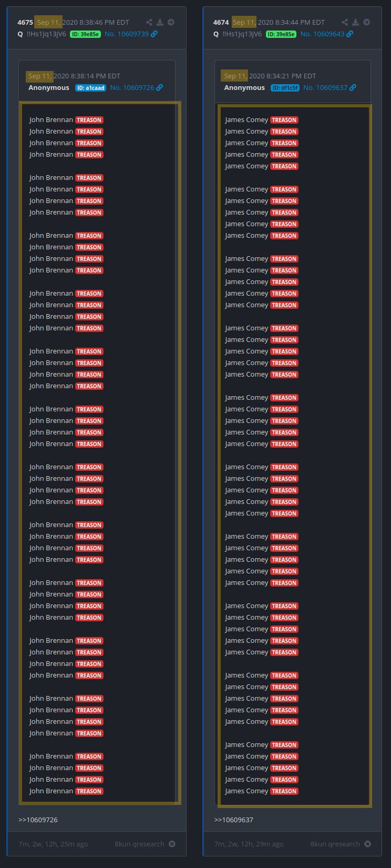Click the chain link icon beside No. 10609739

click(x=154, y=34)
